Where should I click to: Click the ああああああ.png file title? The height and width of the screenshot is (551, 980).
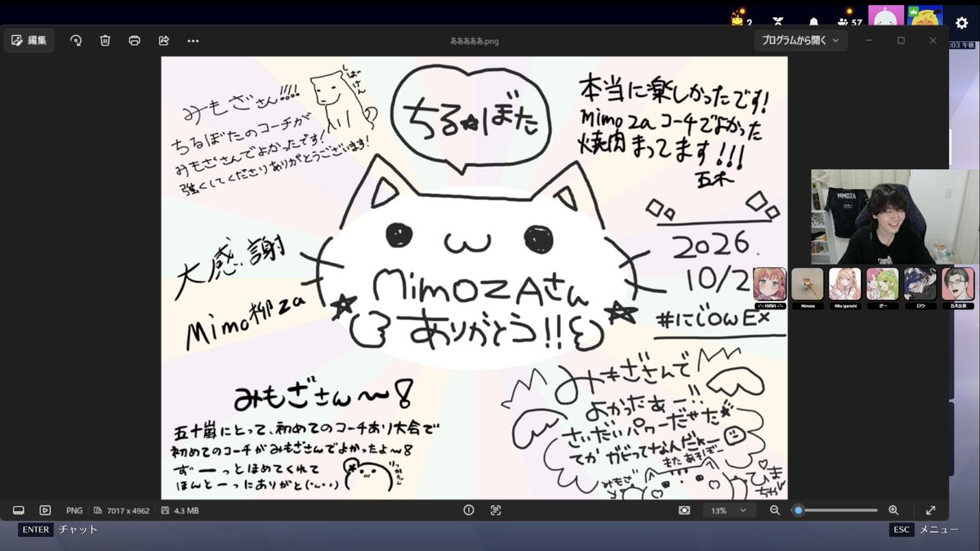pyautogui.click(x=474, y=40)
